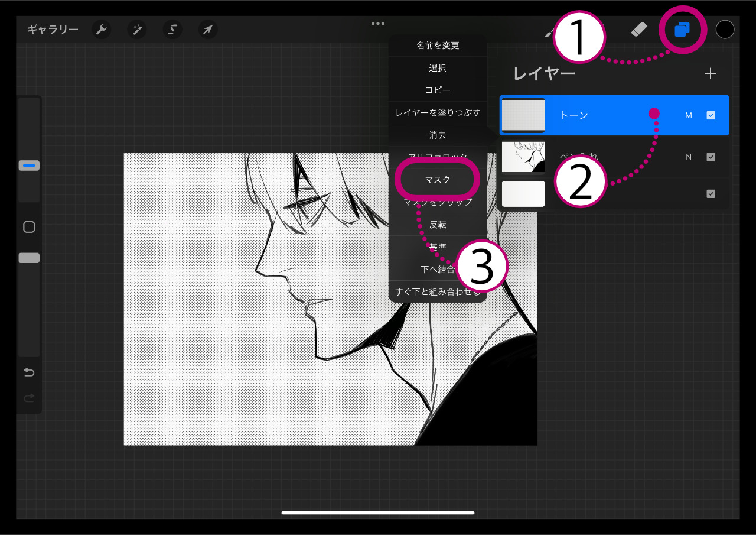Tap the トーン layer name
The width and height of the screenshot is (756, 535).
click(574, 115)
